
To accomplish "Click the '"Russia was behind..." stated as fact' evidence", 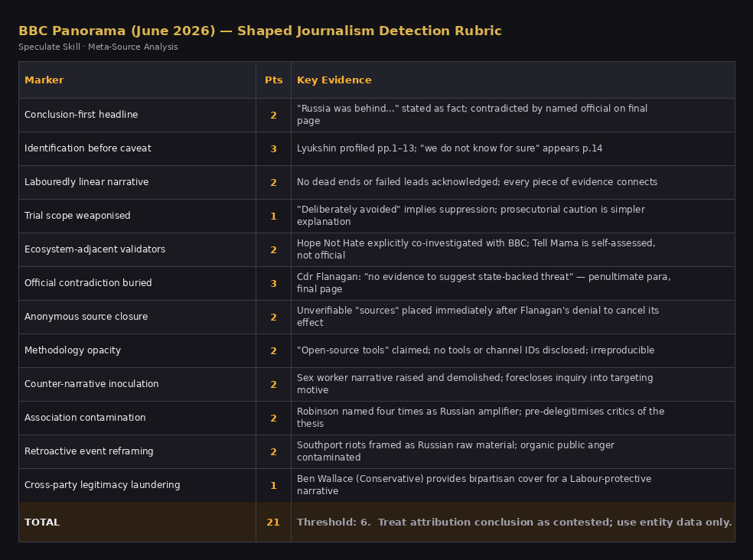I will pos(472,115).
